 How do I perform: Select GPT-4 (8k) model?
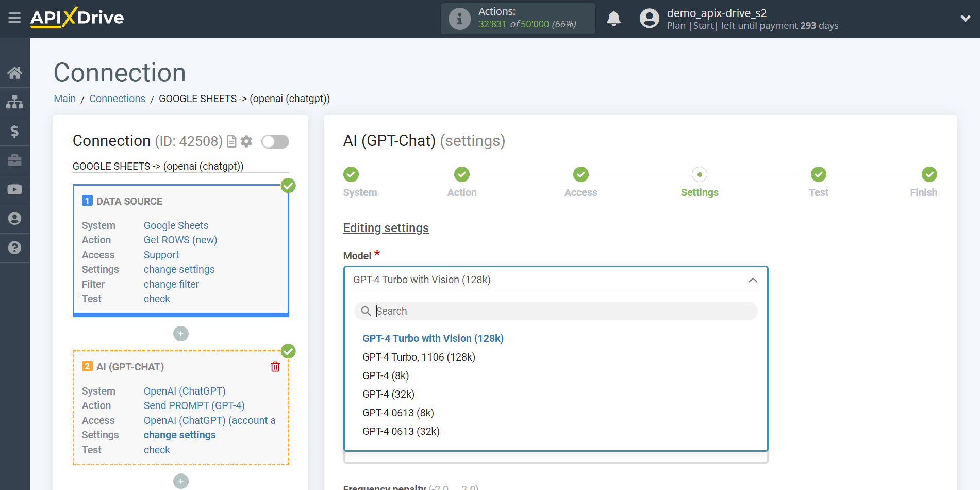pos(386,375)
